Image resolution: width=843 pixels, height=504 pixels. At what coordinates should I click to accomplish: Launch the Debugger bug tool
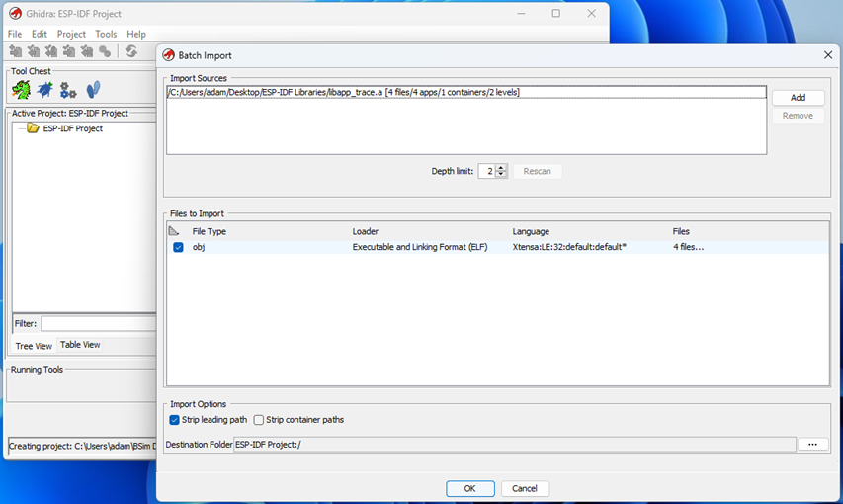[44, 90]
